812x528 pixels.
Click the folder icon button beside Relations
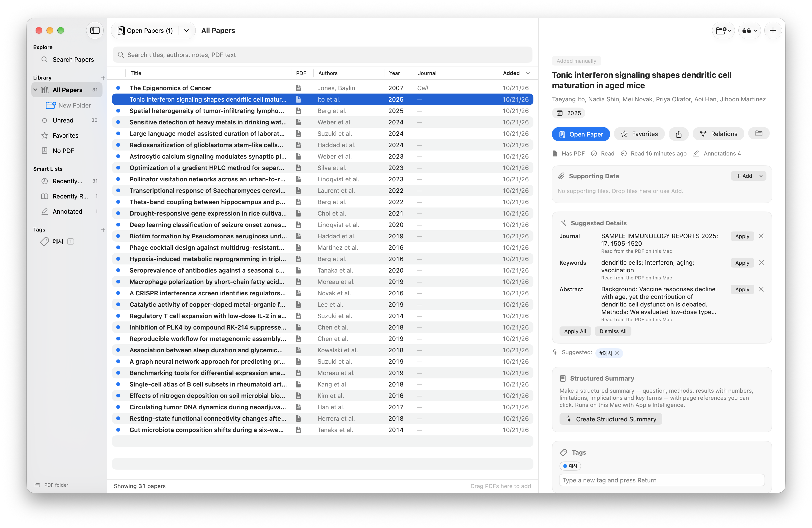coord(759,133)
